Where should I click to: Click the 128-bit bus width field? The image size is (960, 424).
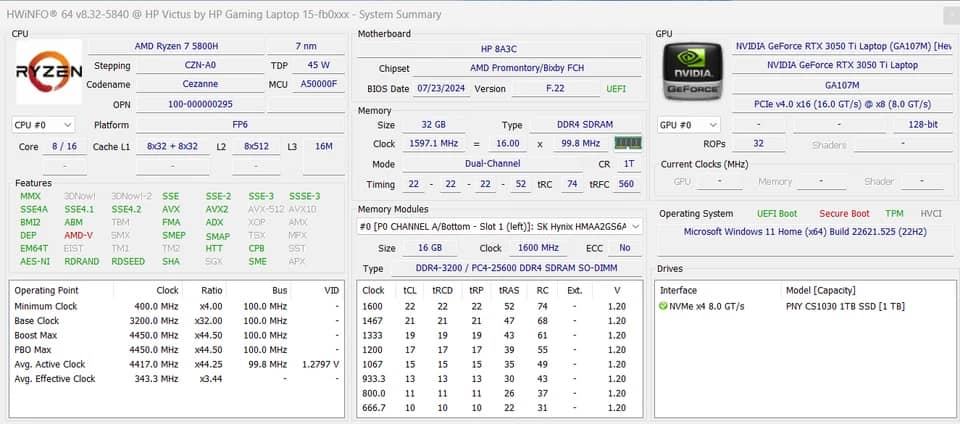point(923,125)
